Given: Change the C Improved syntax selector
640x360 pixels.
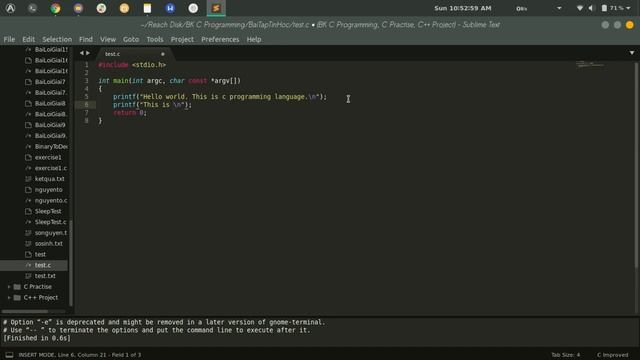Looking at the screenshot, I should [613, 355].
